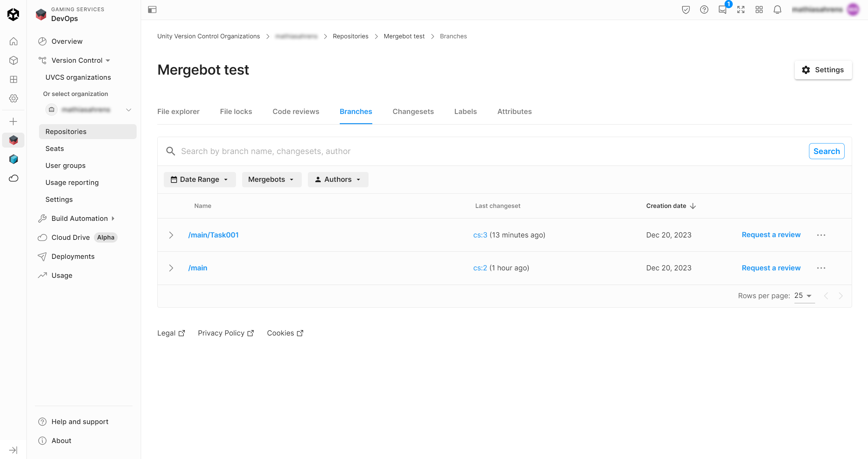Viewport: 868px width, 459px height.
Task: Switch to the Changesets tab
Action: coord(413,112)
